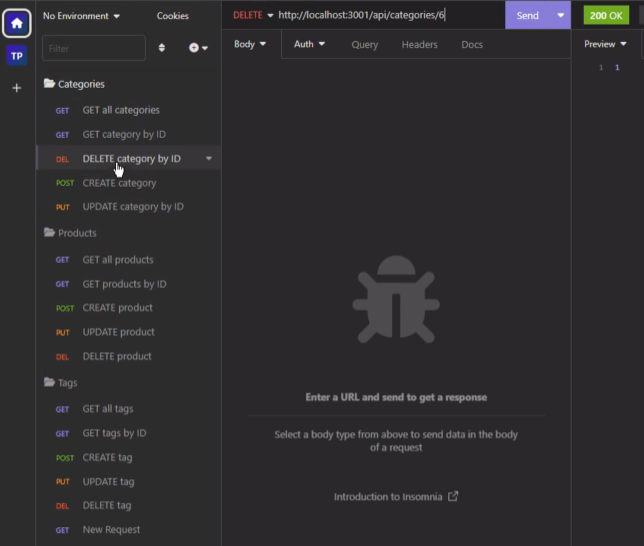Select GET all products request
Screen dimensions: 644x546
tap(129, 260)
